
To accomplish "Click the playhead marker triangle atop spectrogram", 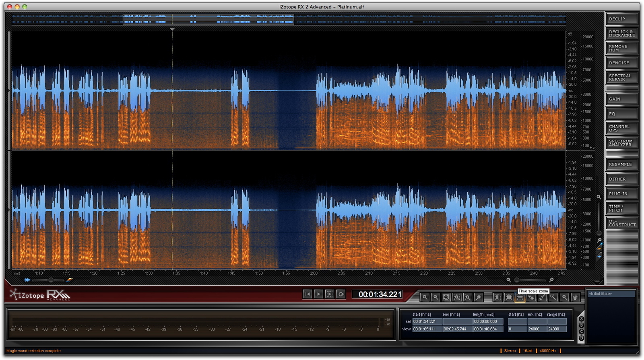I will click(172, 29).
